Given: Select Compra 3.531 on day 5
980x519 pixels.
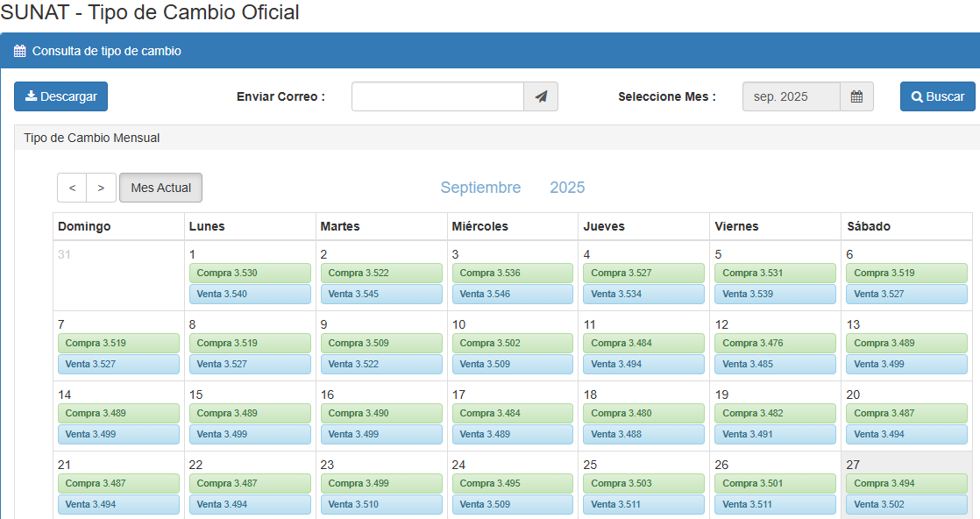Looking at the screenshot, I should (x=775, y=274).
